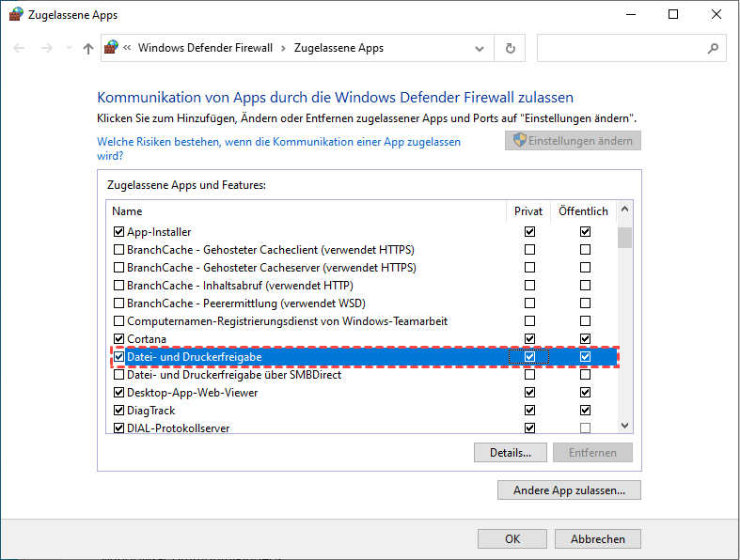Click the firewall icon in address bar
The height and width of the screenshot is (560, 740).
(x=111, y=48)
